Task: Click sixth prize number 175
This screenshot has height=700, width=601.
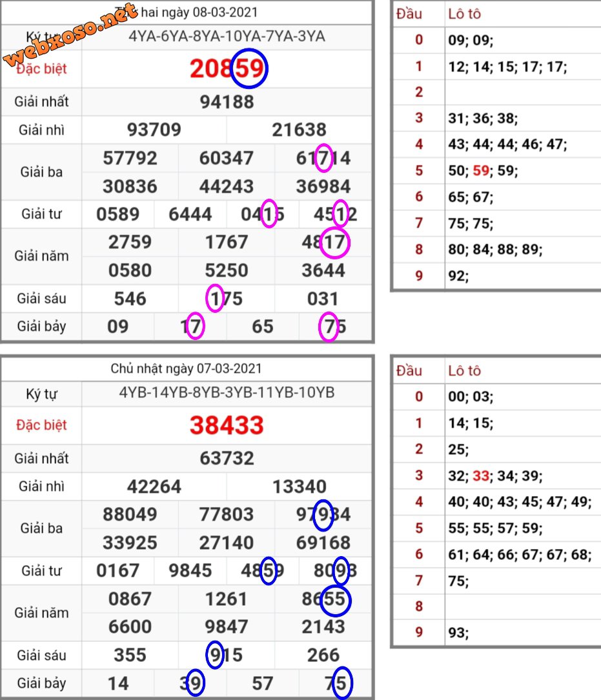Action: (227, 299)
